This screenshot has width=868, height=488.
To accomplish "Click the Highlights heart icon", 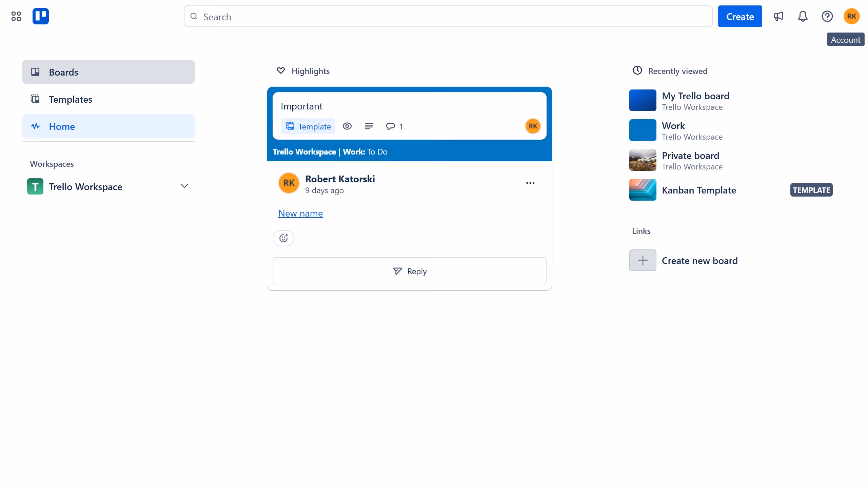I will 281,70.
